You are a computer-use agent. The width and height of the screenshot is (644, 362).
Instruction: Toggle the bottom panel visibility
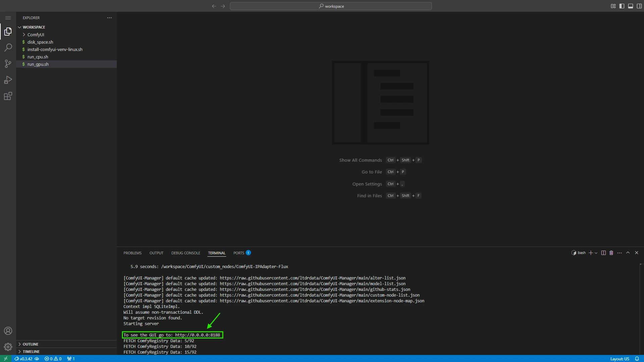(631, 6)
